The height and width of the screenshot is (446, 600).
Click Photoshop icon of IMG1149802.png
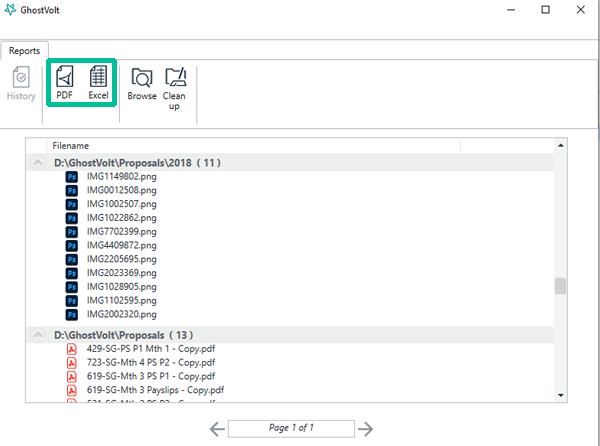(x=72, y=177)
